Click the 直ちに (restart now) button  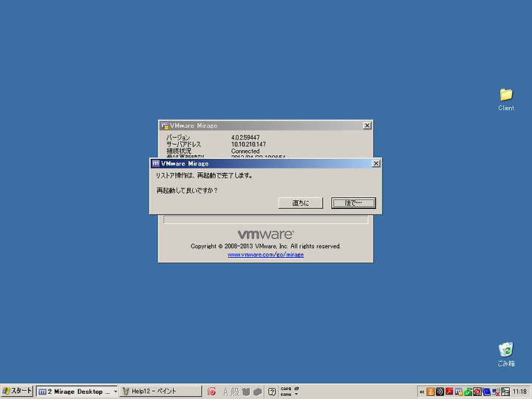[x=301, y=203]
